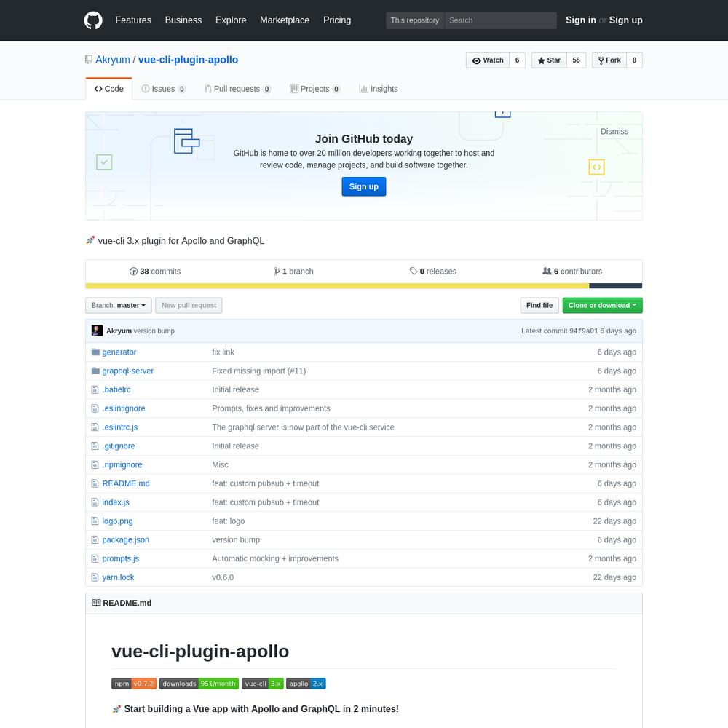Click the forks count 8
Viewport: 728px width, 728px height.
pos(634,60)
